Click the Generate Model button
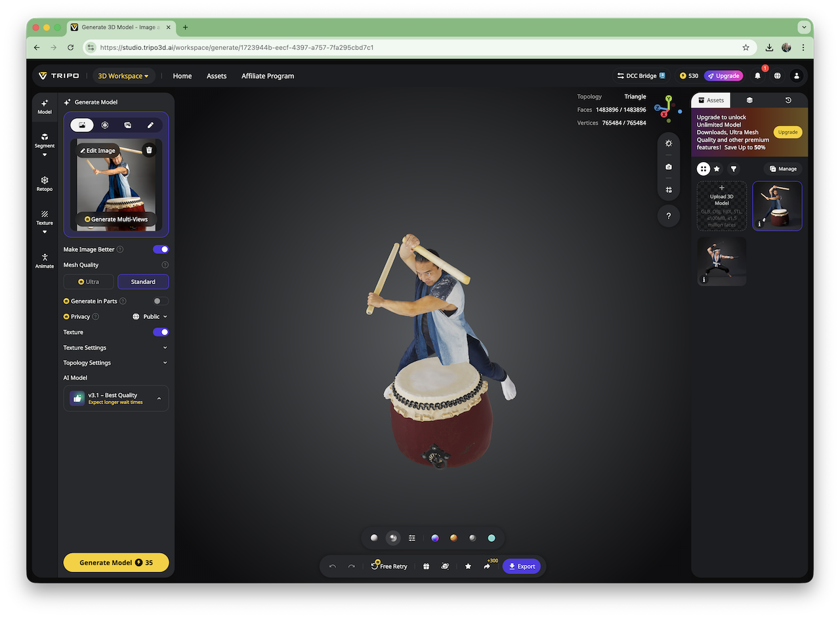This screenshot has height=618, width=840. tap(116, 563)
